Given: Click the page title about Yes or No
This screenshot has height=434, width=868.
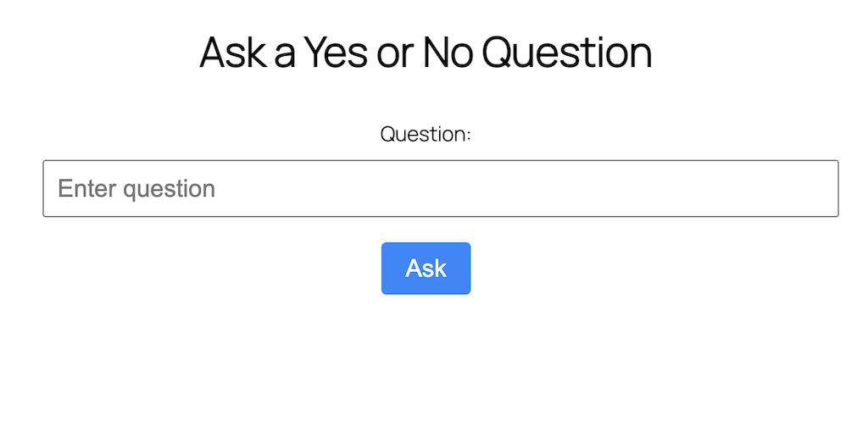Looking at the screenshot, I should pyautogui.click(x=426, y=53).
